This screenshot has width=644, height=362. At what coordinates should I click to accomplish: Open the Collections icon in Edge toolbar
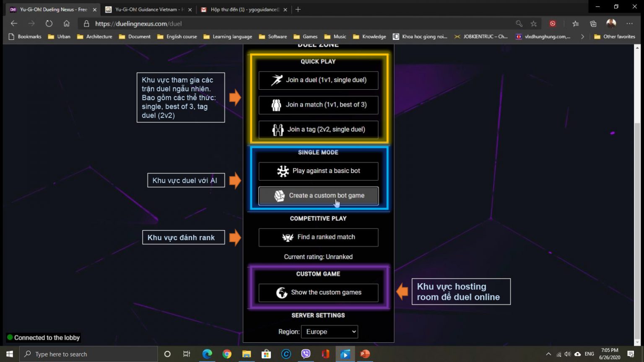[593, 24]
